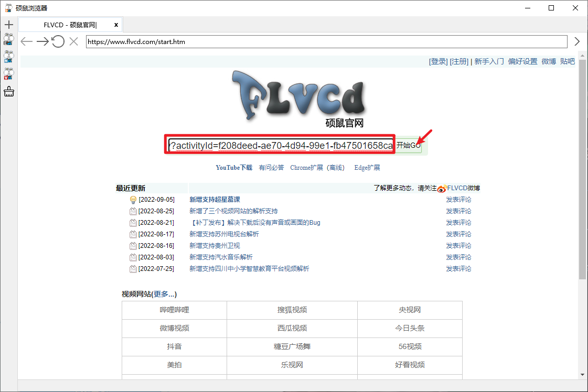Viewport: 588px width, 392px height.
Task: Click the notepad icon beside 2022-08-21
Action: 133,223
